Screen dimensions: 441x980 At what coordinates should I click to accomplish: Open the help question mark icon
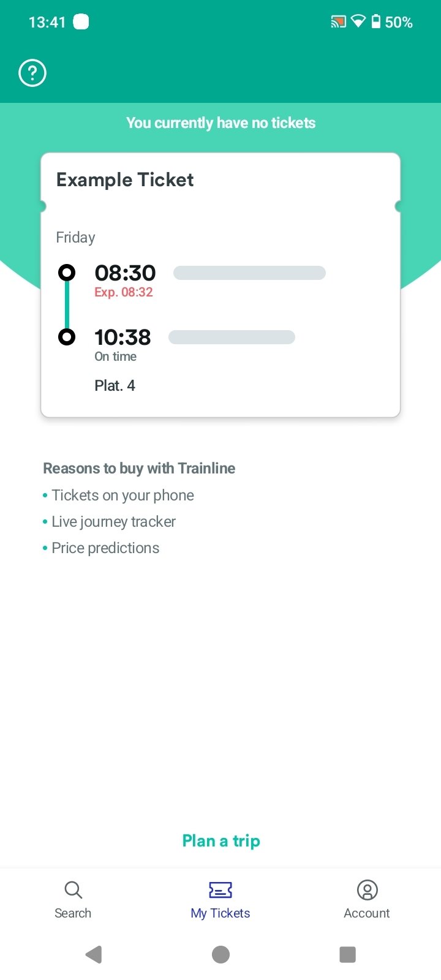pos(32,73)
